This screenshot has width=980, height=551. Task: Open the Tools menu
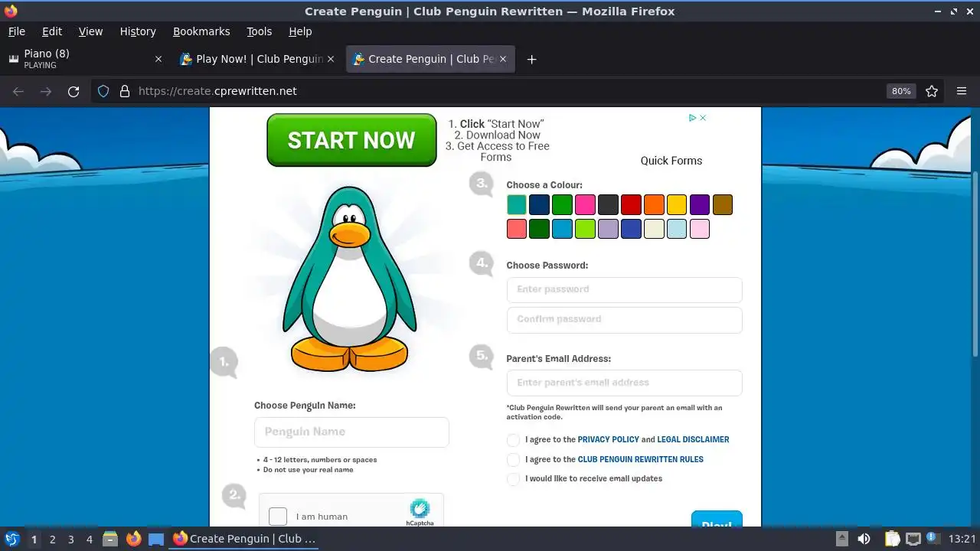pos(259,31)
